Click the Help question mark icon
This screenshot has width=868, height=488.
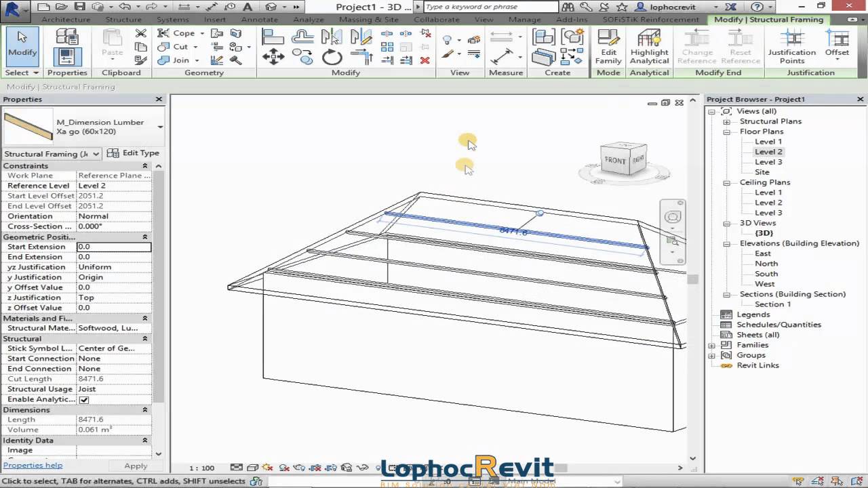(x=757, y=7)
